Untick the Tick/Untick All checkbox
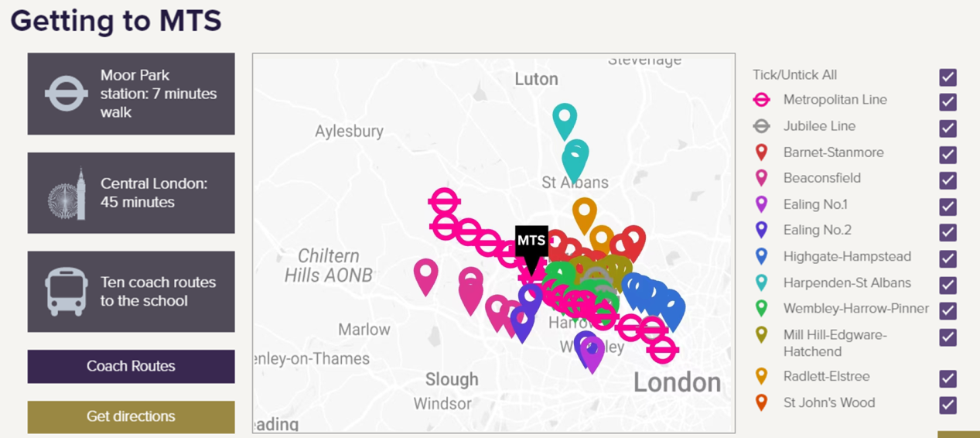Viewport: 980px width, 438px height. pyautogui.click(x=948, y=77)
